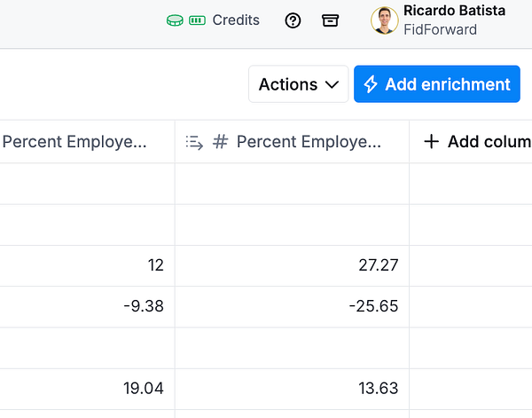Click the green Credits coin icon
This screenshot has width=532, height=418.
[175, 20]
